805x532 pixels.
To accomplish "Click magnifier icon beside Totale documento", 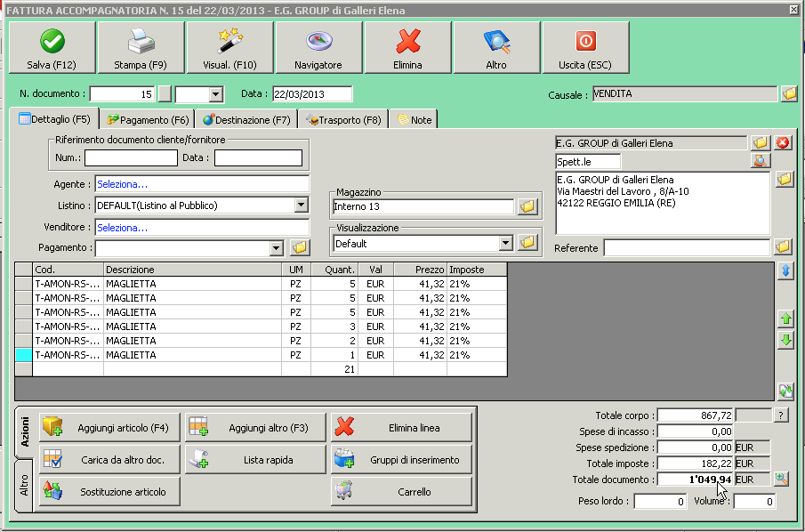I will pyautogui.click(x=782, y=479).
